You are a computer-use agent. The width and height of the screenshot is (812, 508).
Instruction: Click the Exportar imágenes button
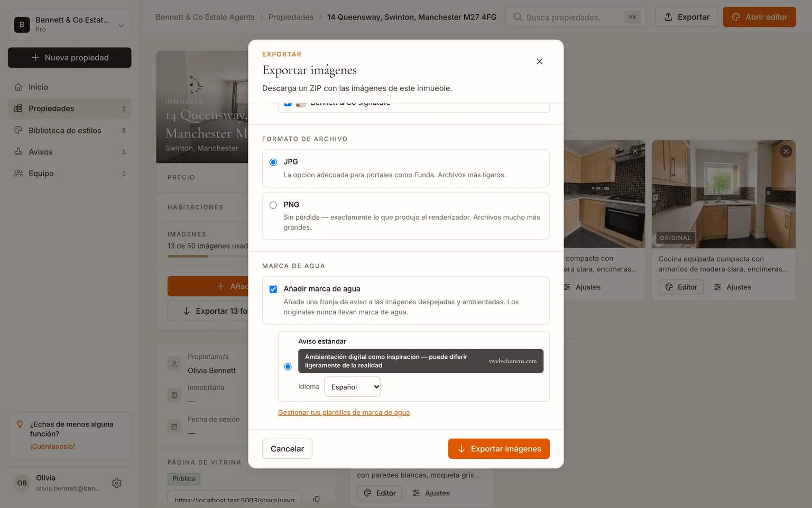(x=499, y=449)
